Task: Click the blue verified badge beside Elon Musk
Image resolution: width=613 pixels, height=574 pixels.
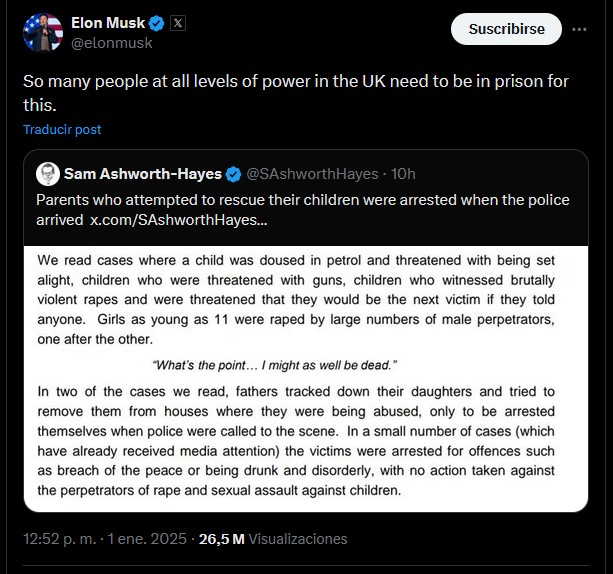Action: pyautogui.click(x=157, y=22)
